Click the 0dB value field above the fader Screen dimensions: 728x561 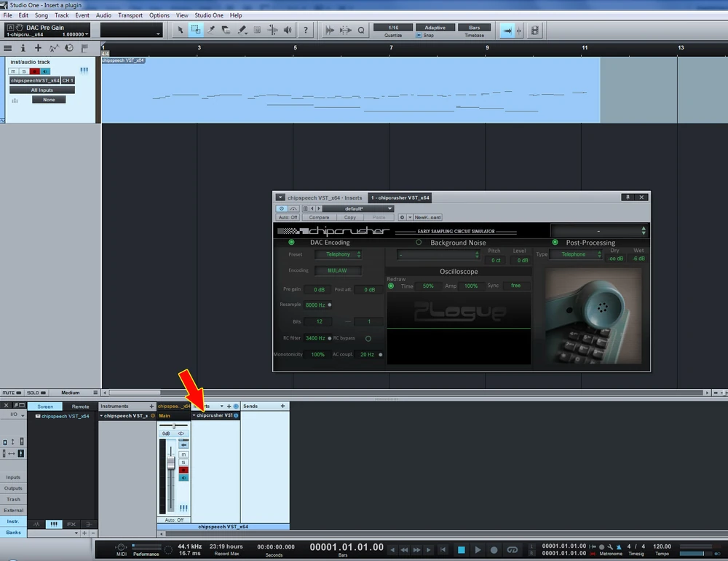point(166,433)
